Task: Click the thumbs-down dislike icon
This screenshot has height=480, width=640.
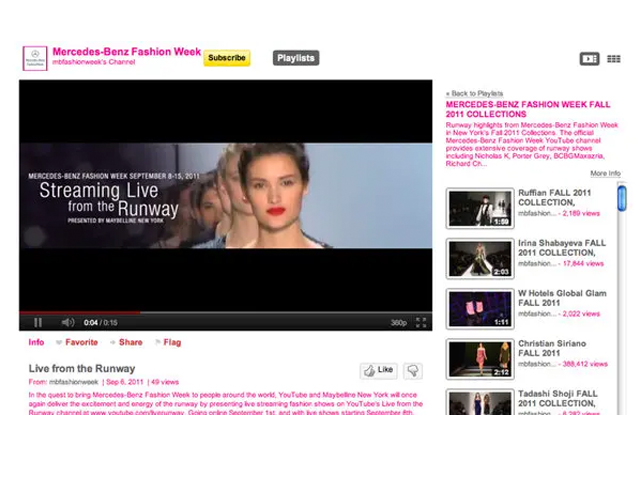Action: coord(410,370)
